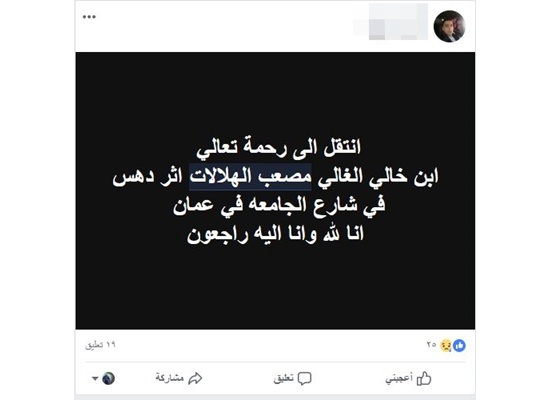Image resolution: width=550 pixels, height=400 pixels.
Task: Click the speech bubble comment icon
Action: pyautogui.click(x=304, y=379)
